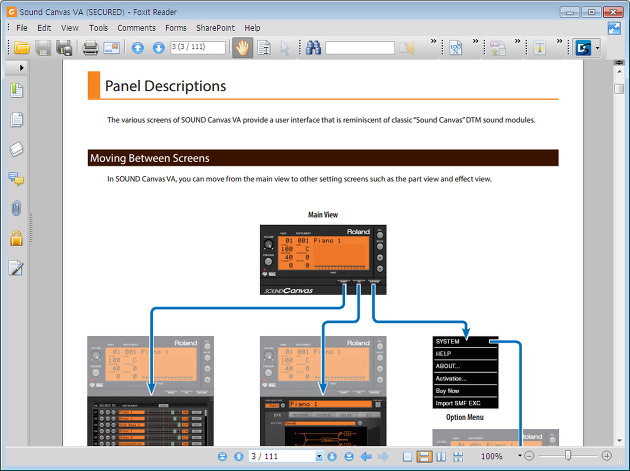
Task: Open the page number dropdown in bottom bar
Action: coord(319,457)
